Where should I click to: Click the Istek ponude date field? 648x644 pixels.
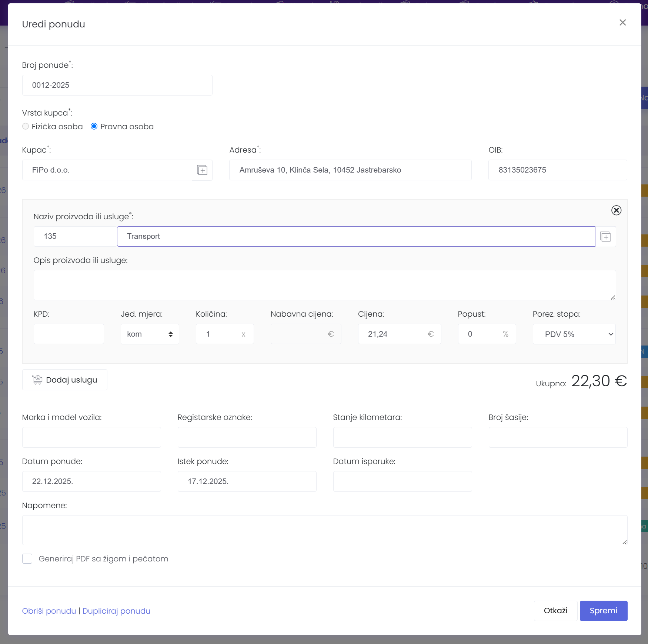pyautogui.click(x=247, y=481)
